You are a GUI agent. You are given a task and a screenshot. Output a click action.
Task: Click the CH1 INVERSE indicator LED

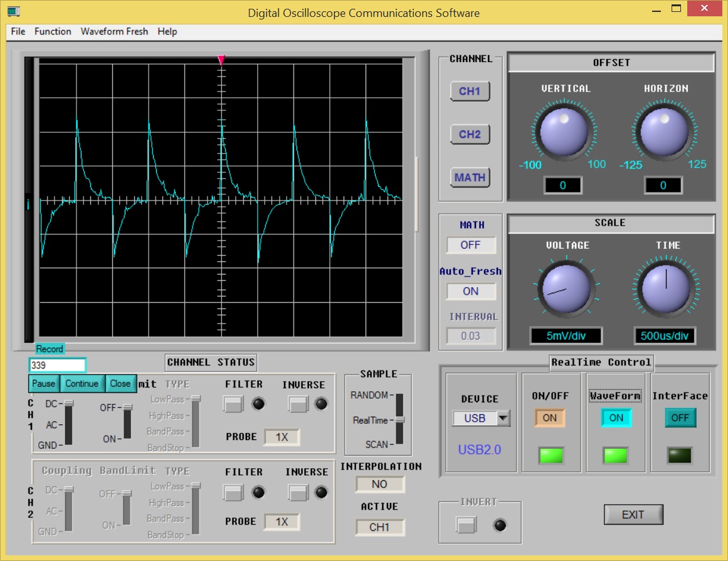pos(321,404)
